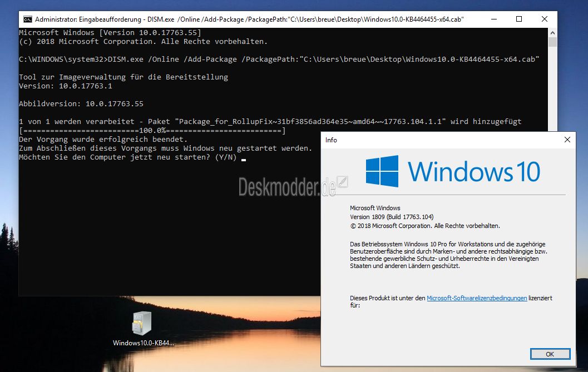Image resolution: width=588 pixels, height=372 pixels.
Task: Open the Microsoft-Softwarelizenzbedingungen link
Action: pyautogui.click(x=477, y=298)
